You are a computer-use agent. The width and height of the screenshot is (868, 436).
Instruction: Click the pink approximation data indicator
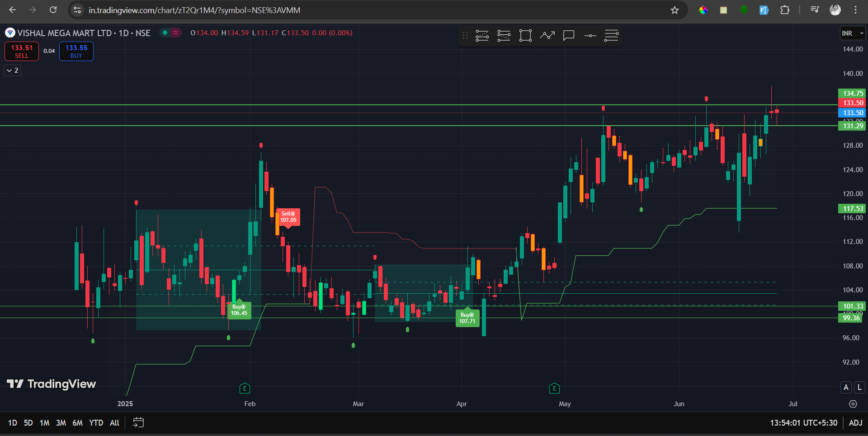[x=175, y=33]
